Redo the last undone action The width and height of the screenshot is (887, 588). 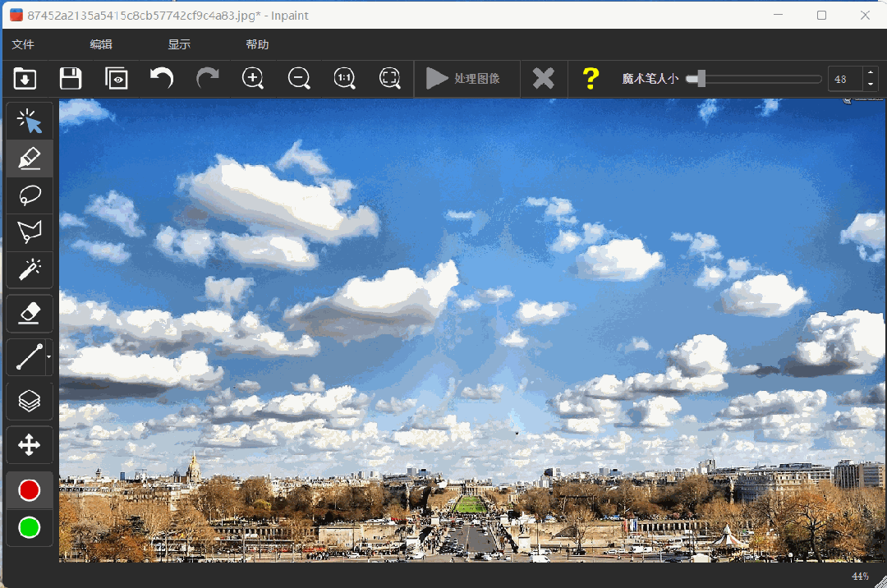click(x=208, y=78)
